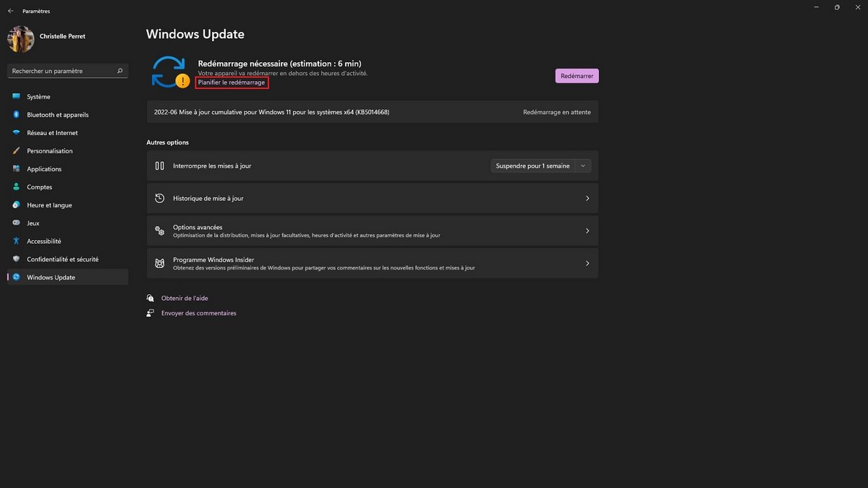The image size is (868, 488).
Task: Click the feedback icon beside Envoyer des commentaires
Action: pyautogui.click(x=150, y=313)
